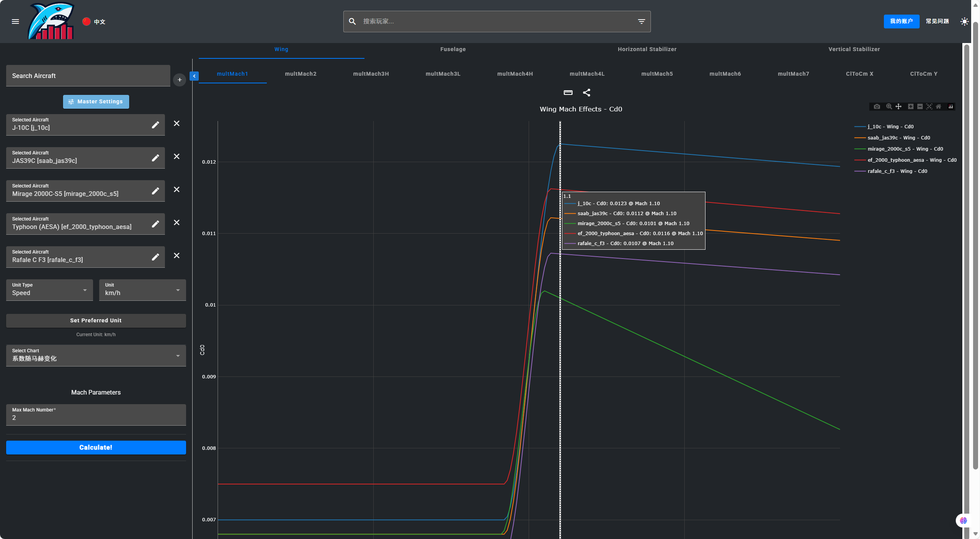Click the plot autoscale icon

[x=929, y=106]
